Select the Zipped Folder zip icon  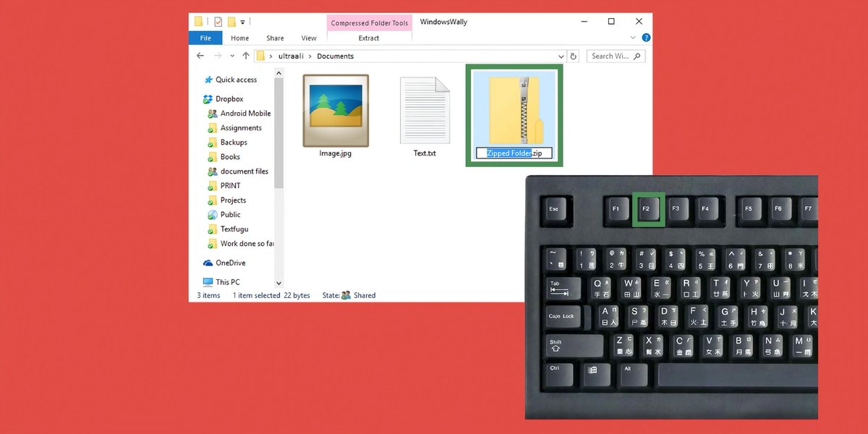pos(514,110)
